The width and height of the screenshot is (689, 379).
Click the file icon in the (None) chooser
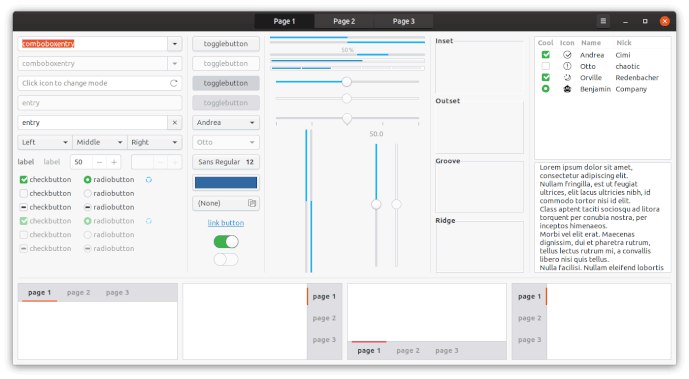tap(252, 203)
